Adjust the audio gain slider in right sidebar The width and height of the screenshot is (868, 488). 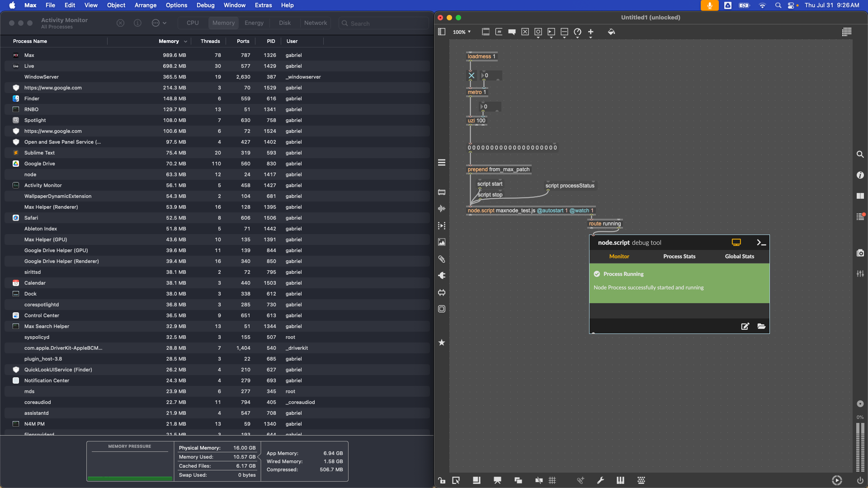click(860, 447)
